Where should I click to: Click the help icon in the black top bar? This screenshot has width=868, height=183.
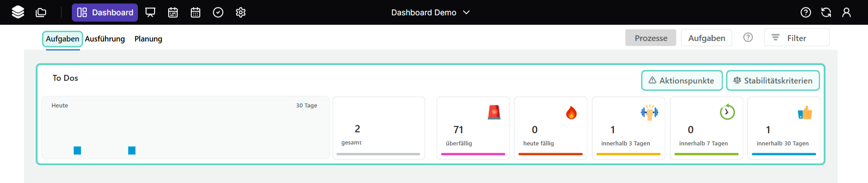[806, 12]
